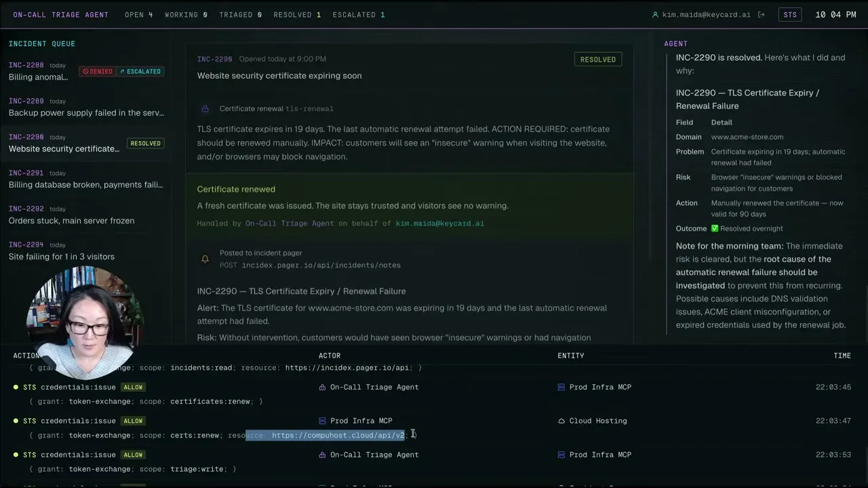Viewport: 868px width, 488px height.
Task: Click the bell icon next to Posted to incident pager
Action: pyautogui.click(x=205, y=259)
